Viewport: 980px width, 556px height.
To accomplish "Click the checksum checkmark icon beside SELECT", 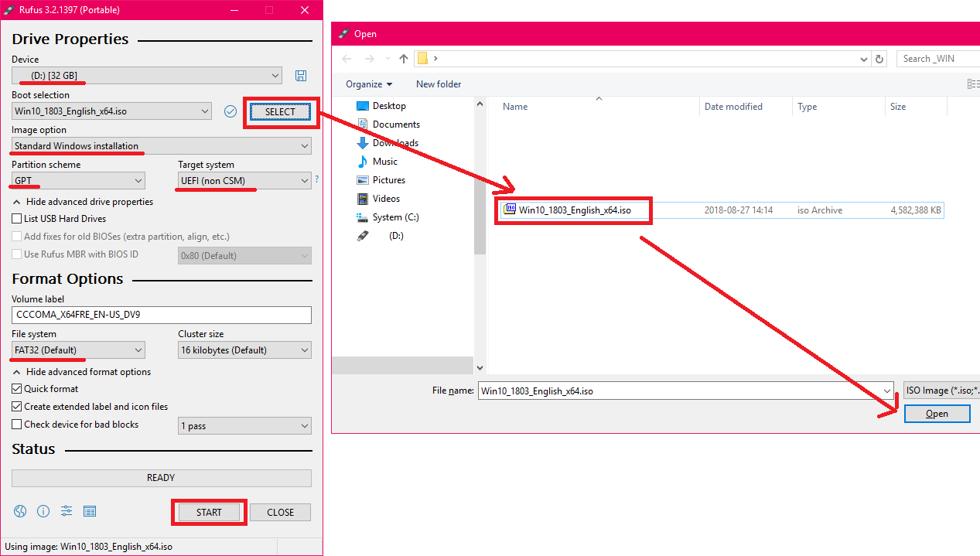I will coord(230,111).
